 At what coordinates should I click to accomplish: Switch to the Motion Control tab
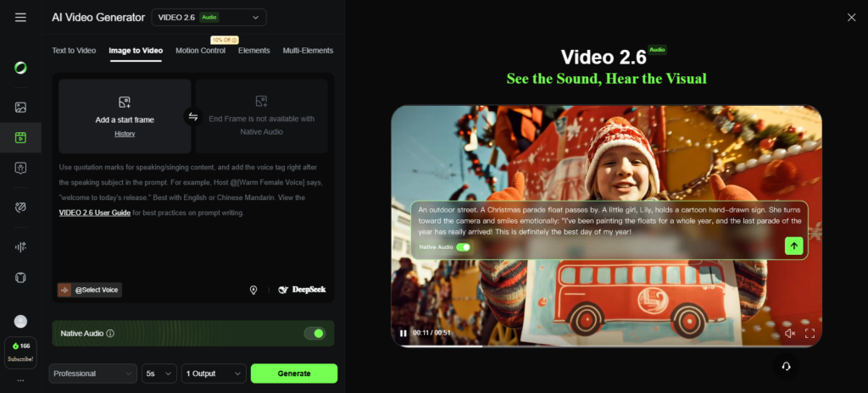pyautogui.click(x=200, y=51)
